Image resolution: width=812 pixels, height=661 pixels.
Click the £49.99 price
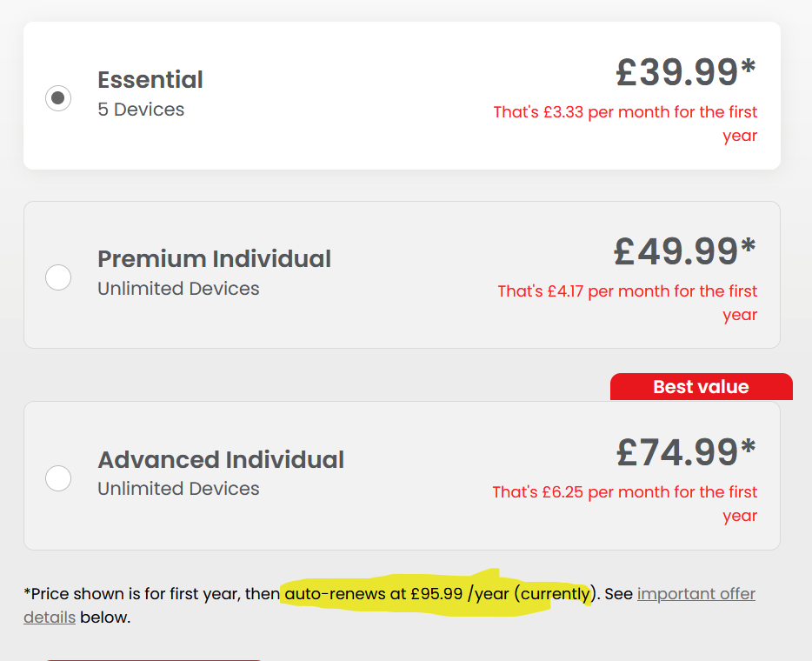point(685,251)
